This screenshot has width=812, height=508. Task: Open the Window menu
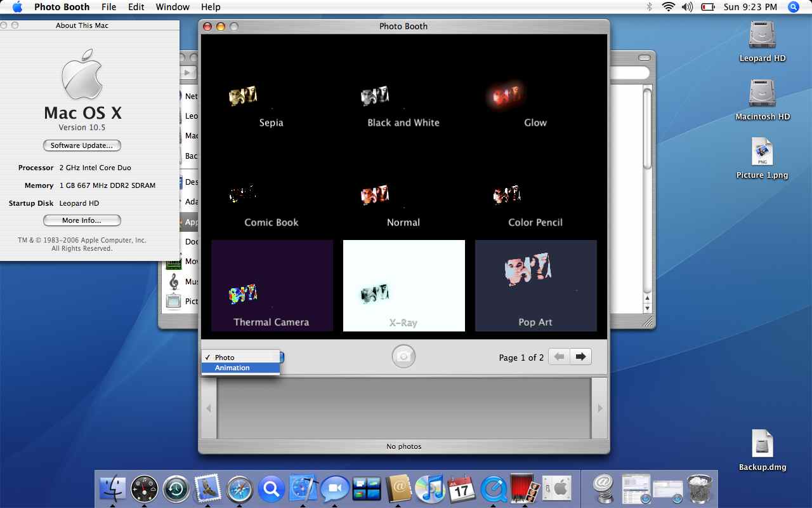173,7
